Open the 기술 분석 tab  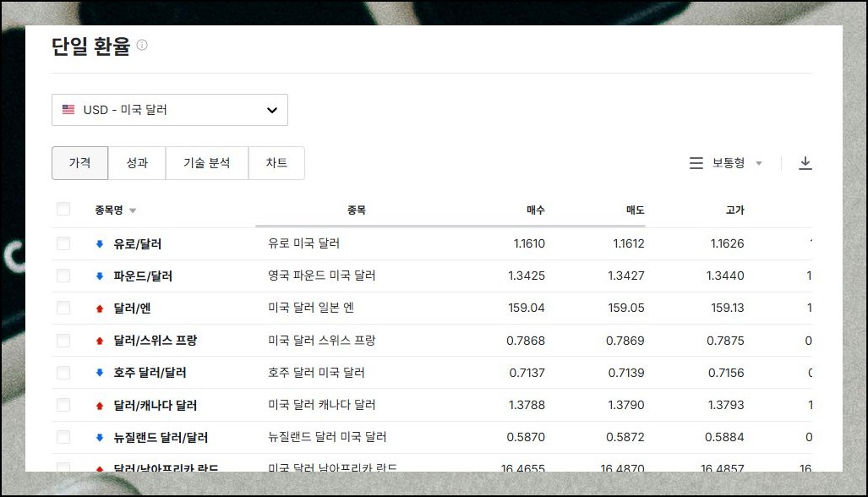[206, 163]
